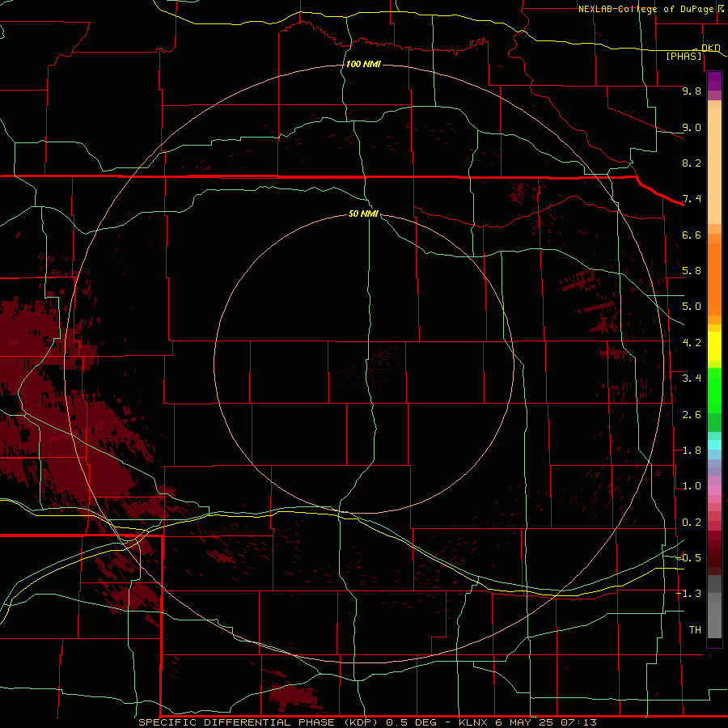Image resolution: width=728 pixels, height=728 pixels.
Task: Click the bright green segment of the color bar
Action: pos(714,391)
